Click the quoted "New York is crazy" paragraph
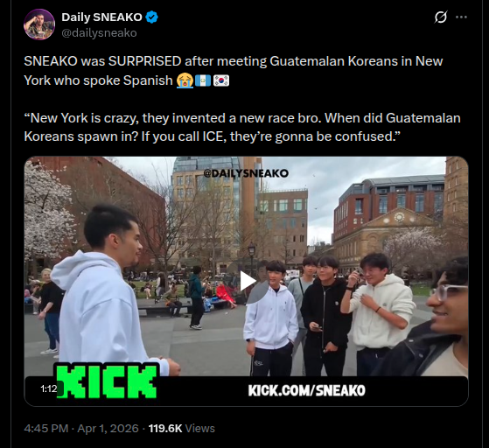This screenshot has width=489, height=448. click(x=242, y=127)
